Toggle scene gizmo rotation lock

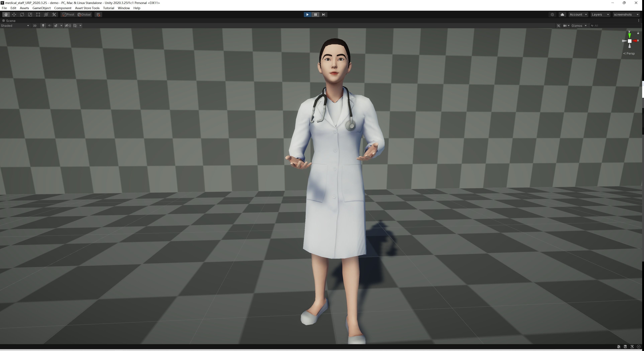[638, 33]
